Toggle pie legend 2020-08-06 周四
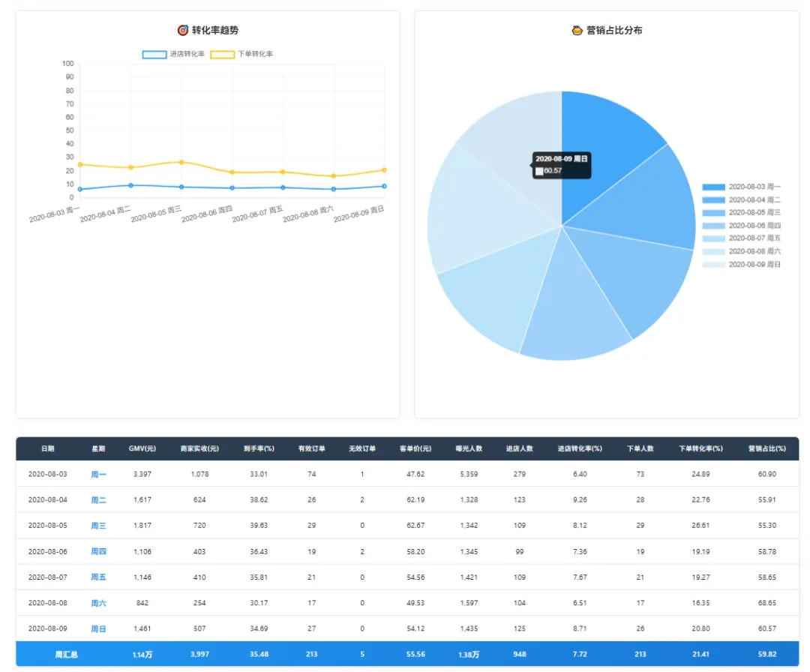This screenshot has width=810, height=672. click(741, 226)
